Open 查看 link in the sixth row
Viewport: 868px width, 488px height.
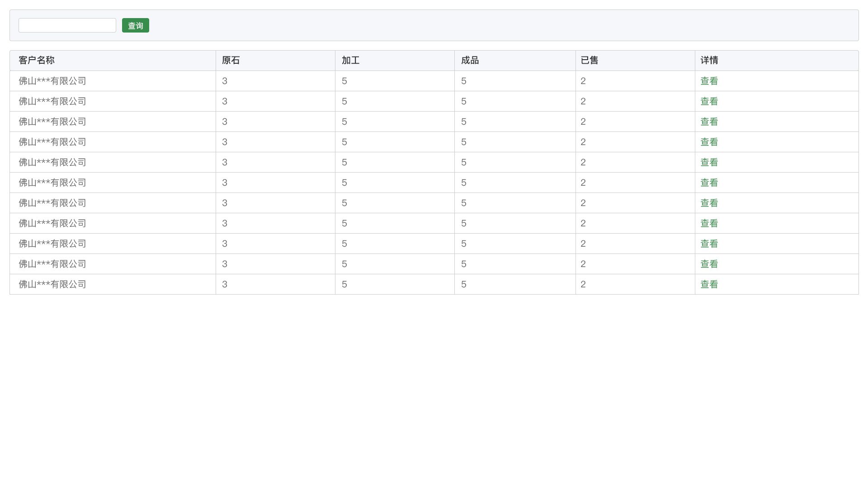[x=709, y=183]
